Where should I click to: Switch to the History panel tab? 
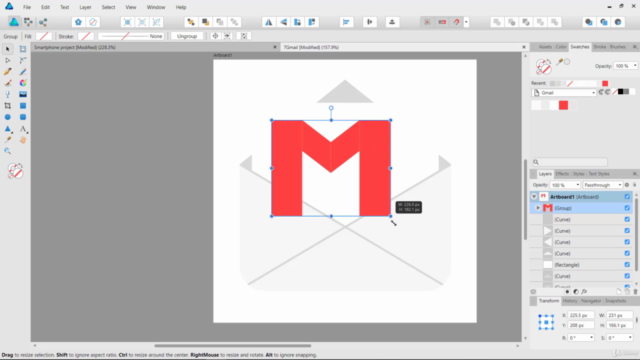[x=570, y=301]
